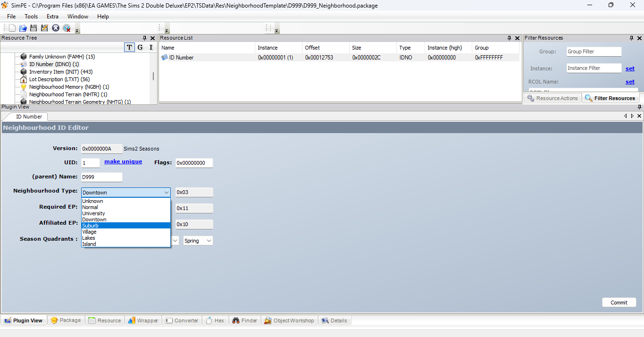Viewport: 644px width, 337px height.
Task: Toggle the T (Type) tree view mode
Action: tap(129, 47)
